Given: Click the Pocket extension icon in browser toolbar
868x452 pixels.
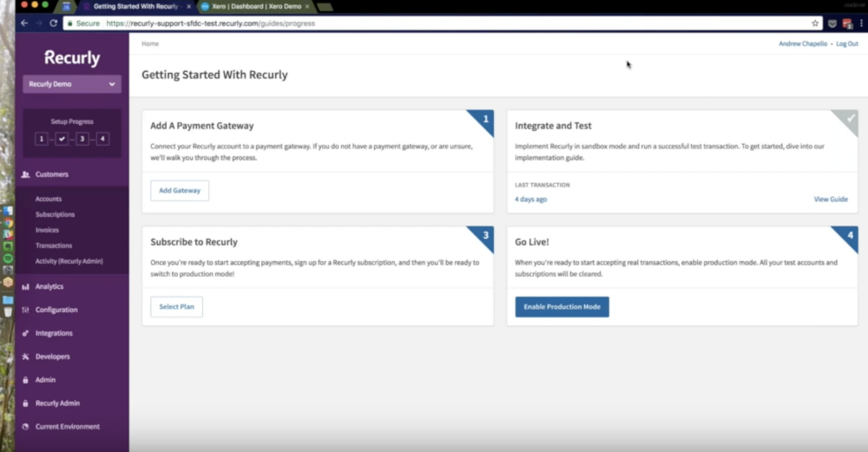Looking at the screenshot, I should click(832, 23).
